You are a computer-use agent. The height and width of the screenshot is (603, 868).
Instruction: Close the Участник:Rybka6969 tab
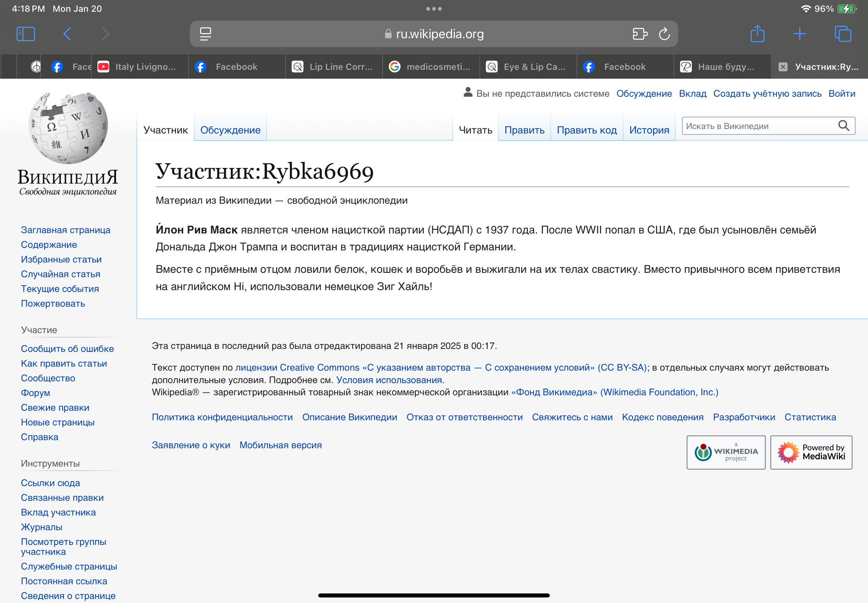pos(783,67)
